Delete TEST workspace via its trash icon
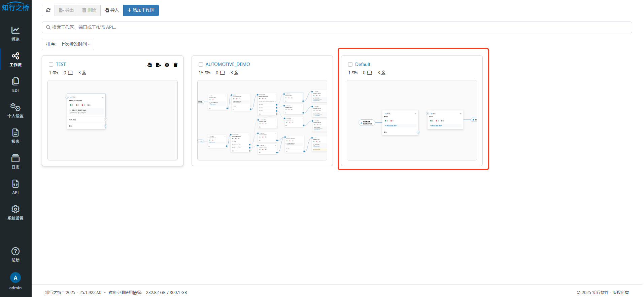 click(x=175, y=65)
